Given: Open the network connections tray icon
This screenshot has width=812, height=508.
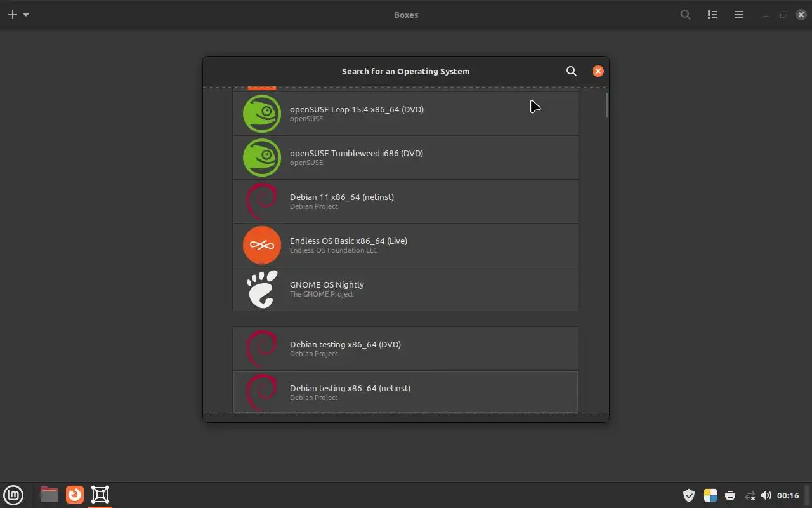Looking at the screenshot, I should (750, 495).
